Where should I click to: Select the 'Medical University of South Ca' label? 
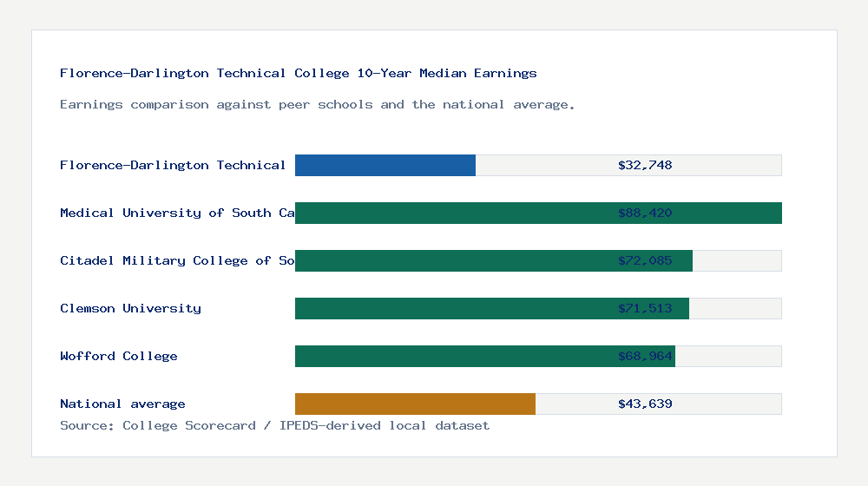click(x=177, y=213)
